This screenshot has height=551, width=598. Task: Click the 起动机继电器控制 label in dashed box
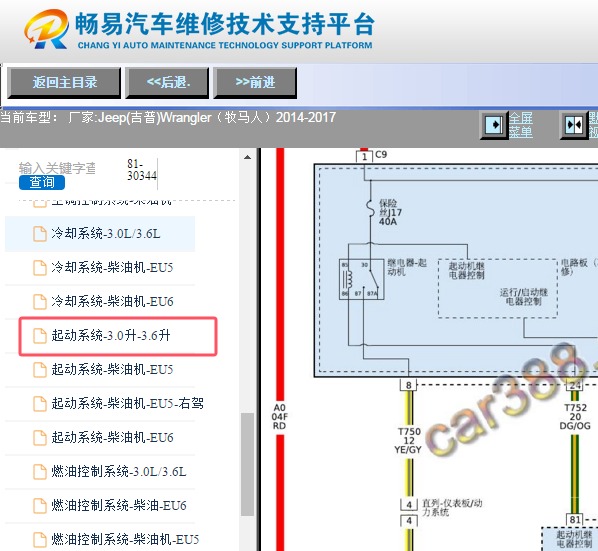(466, 270)
